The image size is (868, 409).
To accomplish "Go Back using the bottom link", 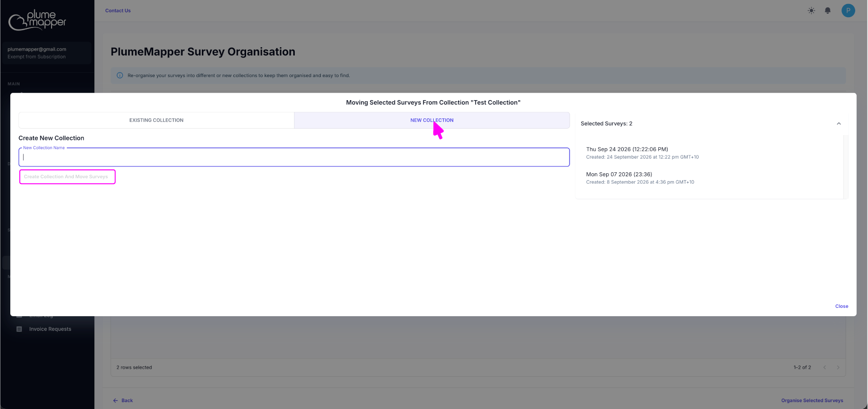I will click(123, 401).
